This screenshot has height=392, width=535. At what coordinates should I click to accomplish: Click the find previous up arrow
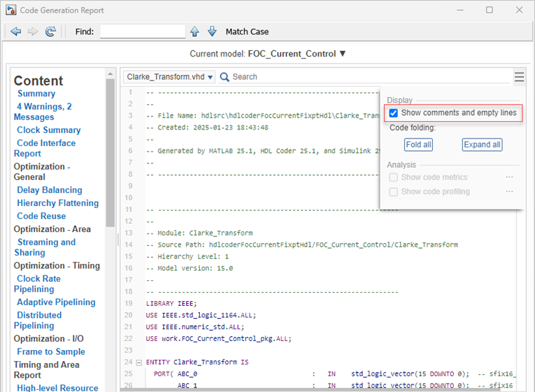(x=195, y=32)
